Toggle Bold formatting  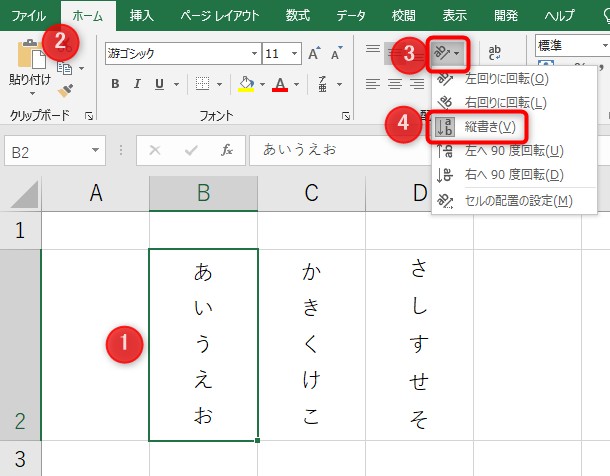click(x=115, y=84)
